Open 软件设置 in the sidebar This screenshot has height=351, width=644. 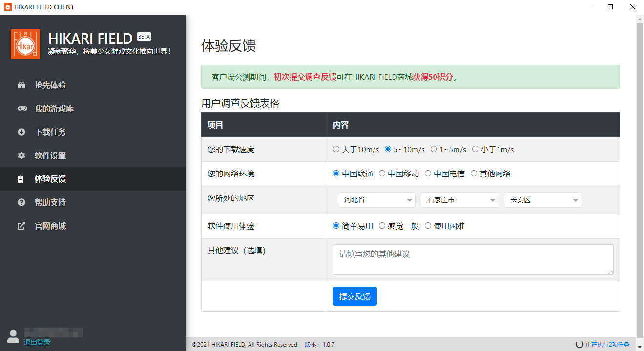click(93, 155)
